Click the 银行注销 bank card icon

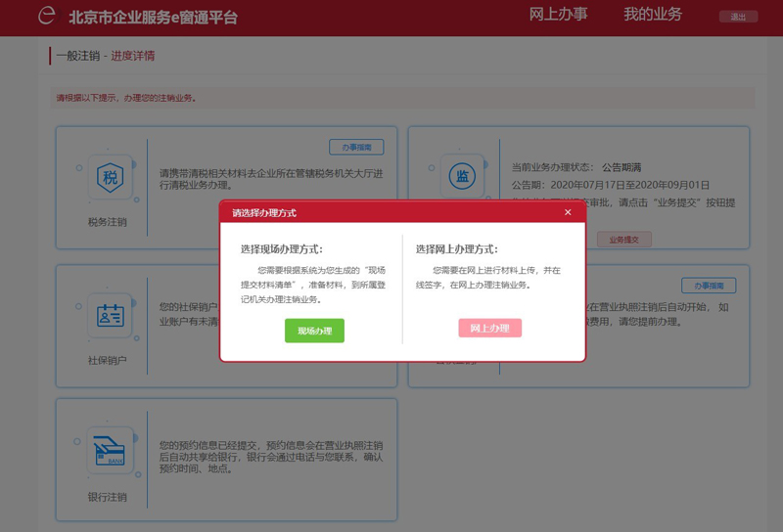tap(108, 454)
